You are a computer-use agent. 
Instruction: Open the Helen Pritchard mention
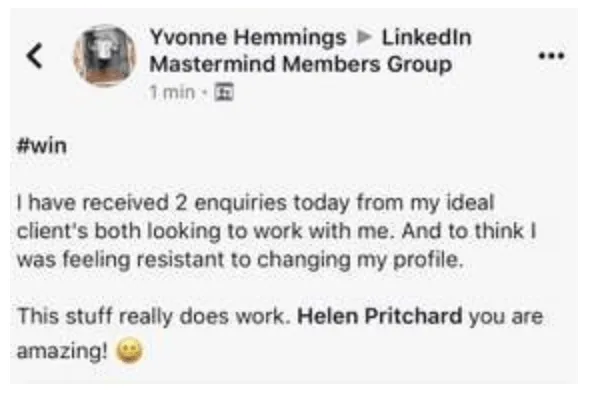click(x=380, y=316)
